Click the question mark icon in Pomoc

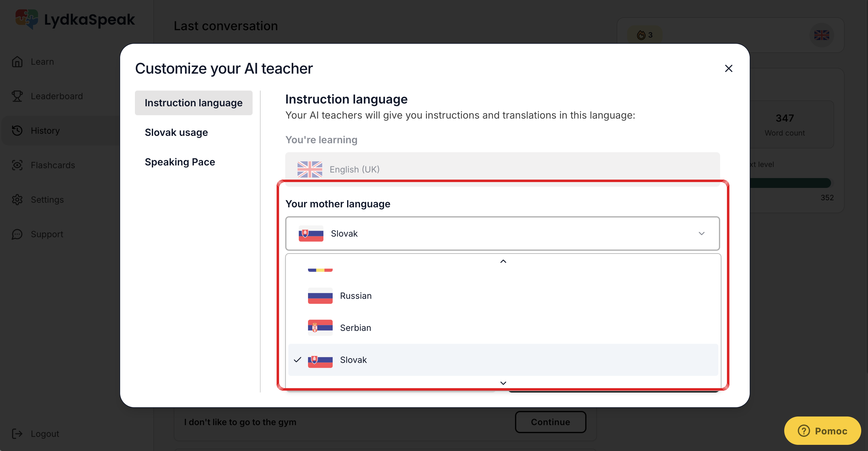(804, 431)
